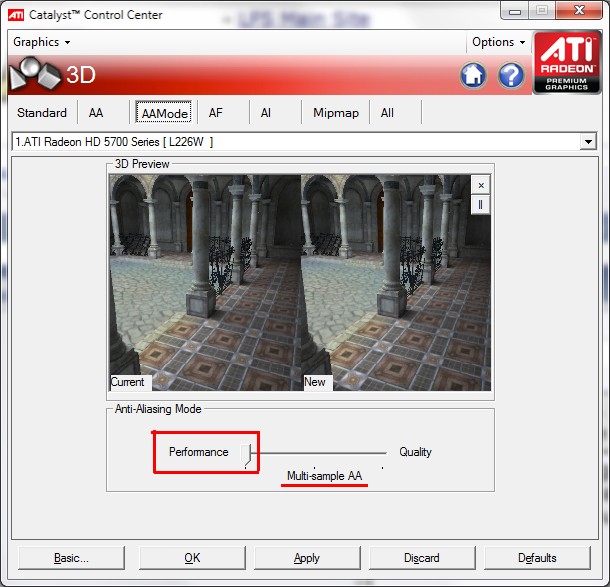Image resolution: width=610 pixels, height=587 pixels.
Task: Close the 3D preview with the x button
Action: point(481,185)
